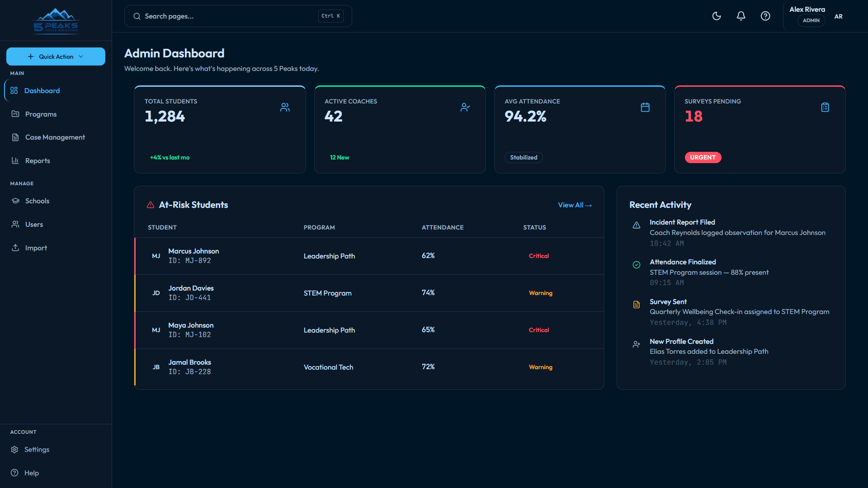Click Surveys Pending clipboard icon
This screenshot has height=488, width=868.
pos(825,108)
